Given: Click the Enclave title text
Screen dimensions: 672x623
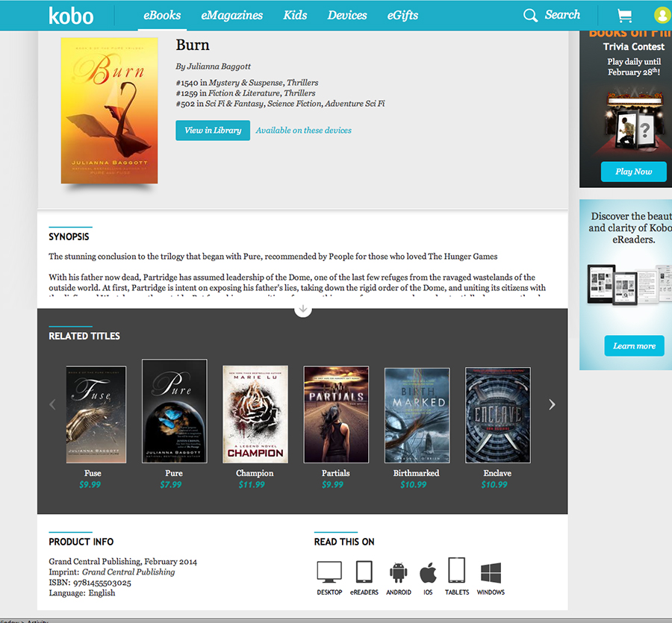Looking at the screenshot, I should (497, 473).
